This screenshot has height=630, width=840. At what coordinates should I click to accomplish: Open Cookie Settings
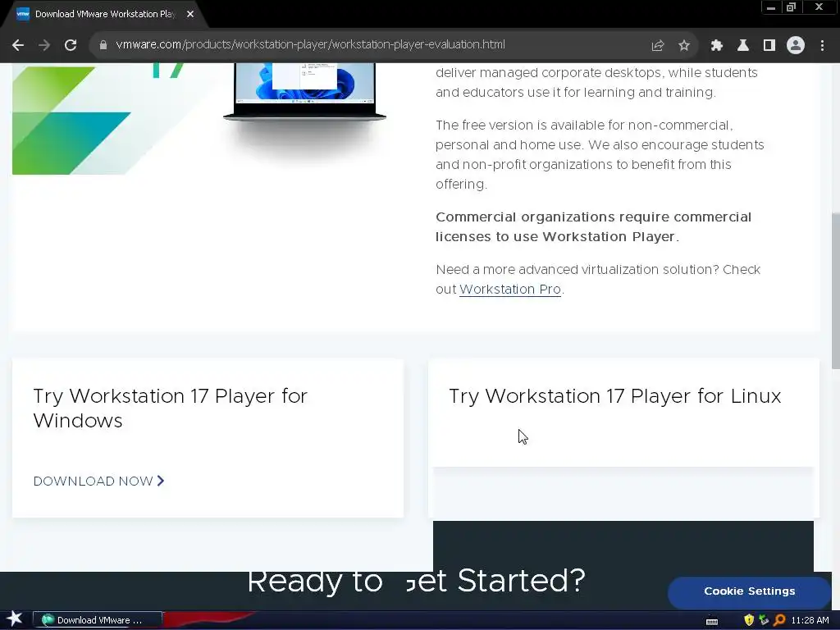tap(750, 591)
